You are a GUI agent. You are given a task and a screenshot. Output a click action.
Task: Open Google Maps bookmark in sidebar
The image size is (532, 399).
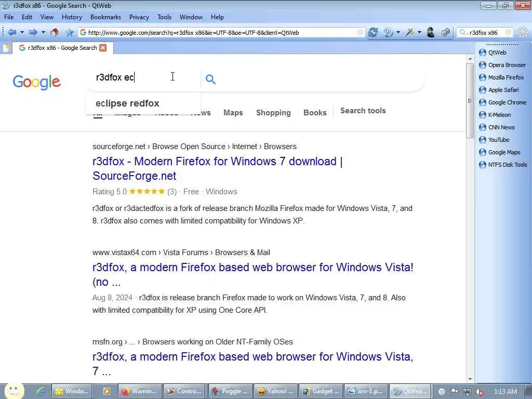coord(499,152)
